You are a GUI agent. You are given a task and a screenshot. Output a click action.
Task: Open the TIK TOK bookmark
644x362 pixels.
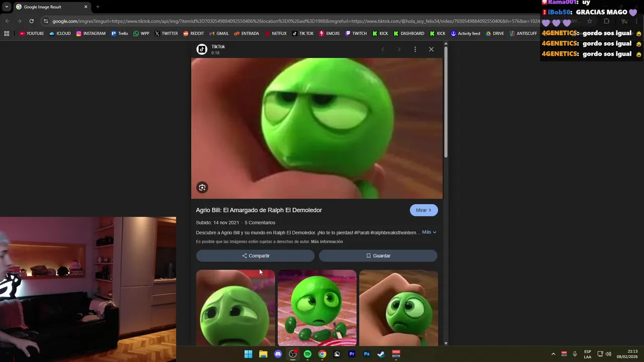(303, 34)
